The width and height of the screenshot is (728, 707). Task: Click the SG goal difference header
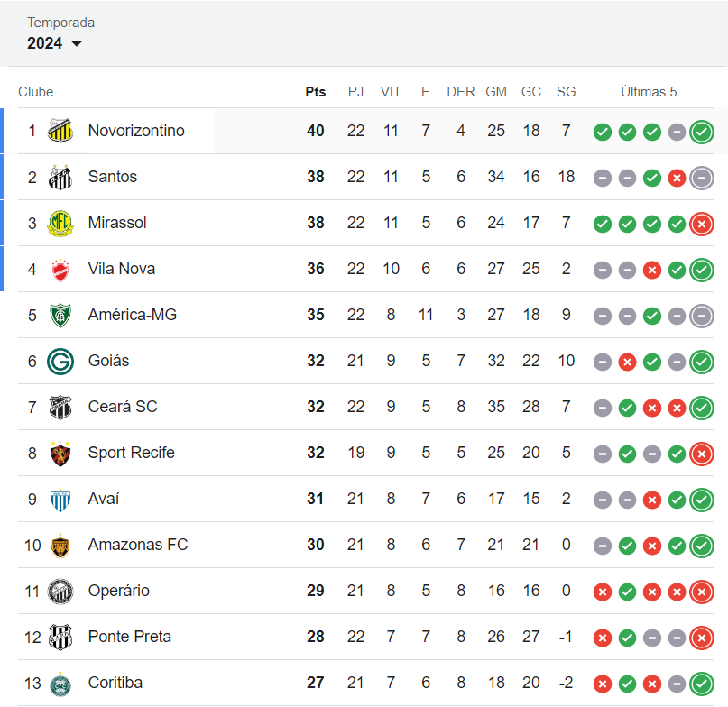[566, 92]
